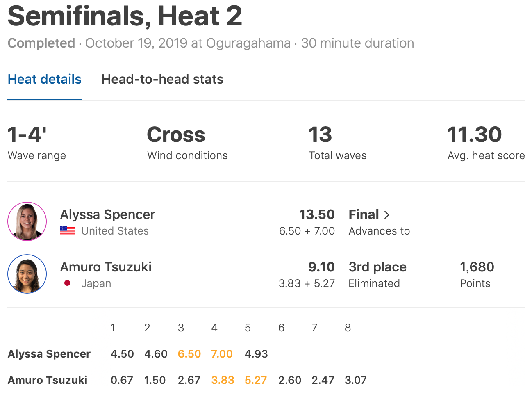
Task: Click Amuro Tsuzuki's profile photo
Action: point(27,274)
